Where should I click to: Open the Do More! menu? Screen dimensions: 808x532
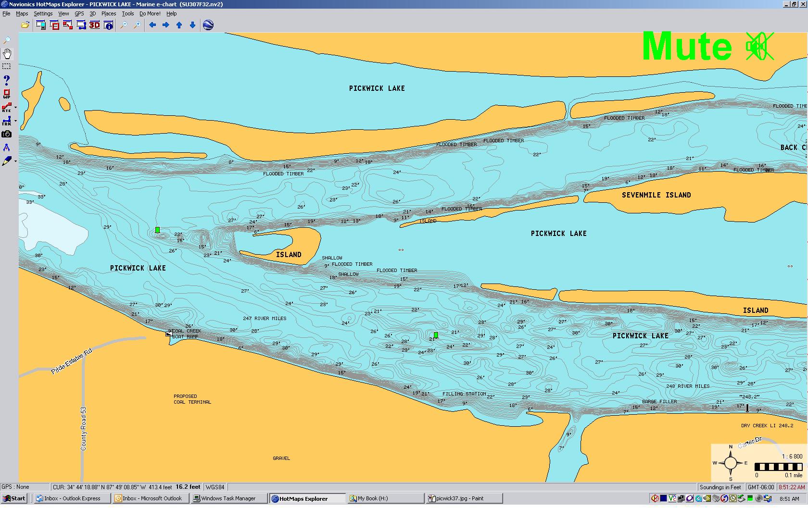(x=150, y=13)
